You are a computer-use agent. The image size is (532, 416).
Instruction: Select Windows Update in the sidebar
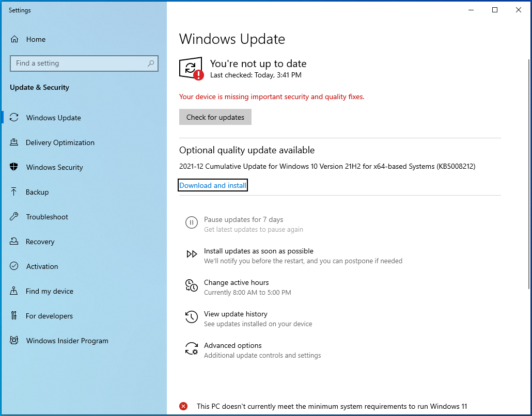(x=84, y=118)
